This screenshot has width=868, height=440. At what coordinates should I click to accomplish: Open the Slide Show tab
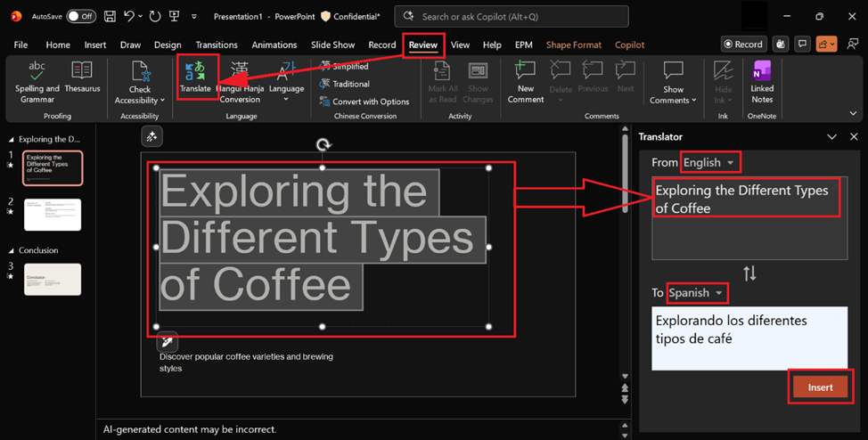click(332, 45)
